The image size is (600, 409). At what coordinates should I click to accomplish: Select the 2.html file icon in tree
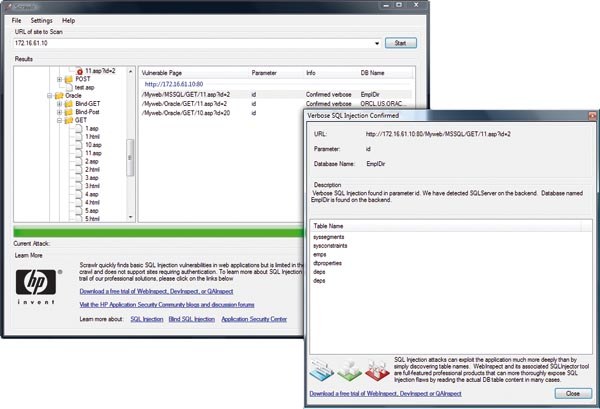pyautogui.click(x=78, y=169)
